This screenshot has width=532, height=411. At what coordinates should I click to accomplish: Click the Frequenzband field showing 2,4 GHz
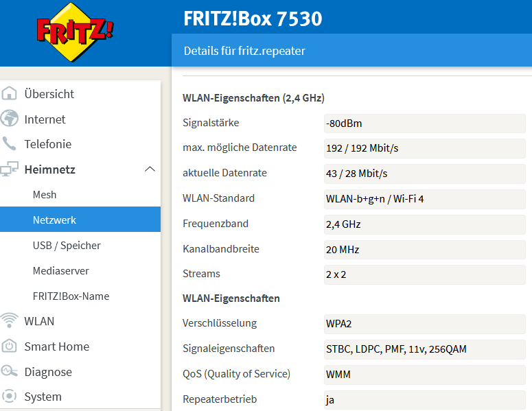tap(425, 224)
